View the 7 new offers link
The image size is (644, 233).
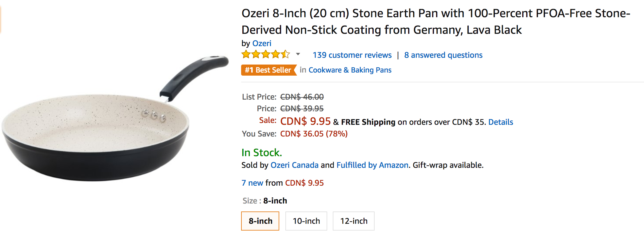(x=252, y=183)
